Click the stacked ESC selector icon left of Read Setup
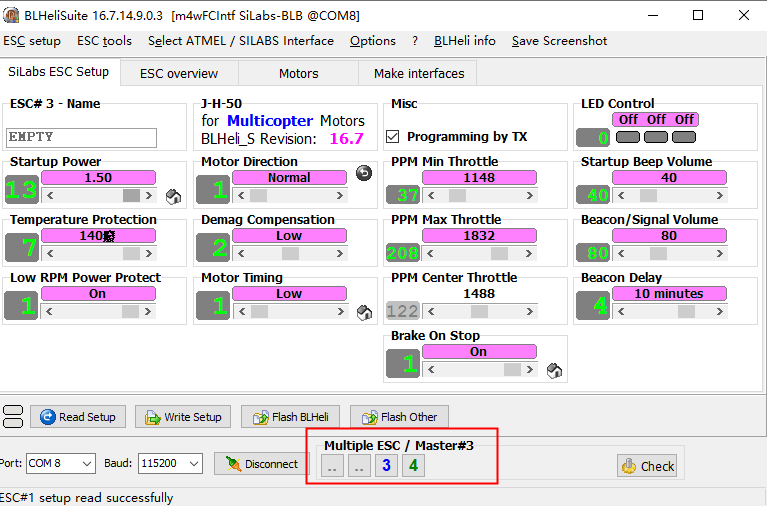This screenshot has width=767, height=506. click(13, 416)
